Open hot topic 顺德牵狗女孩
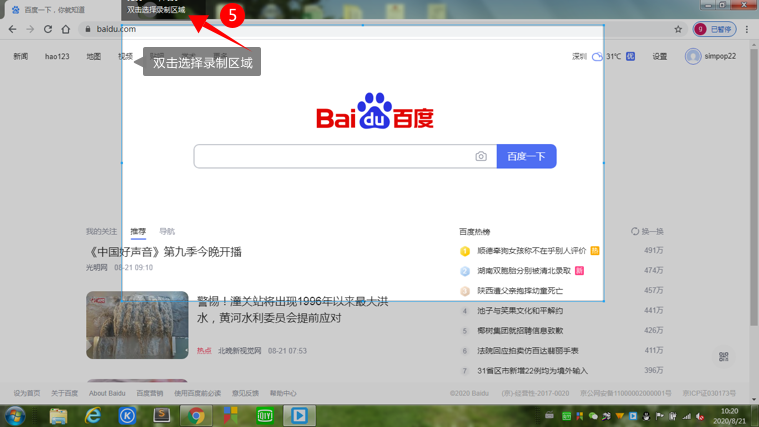This screenshot has width=759, height=427. click(x=531, y=251)
